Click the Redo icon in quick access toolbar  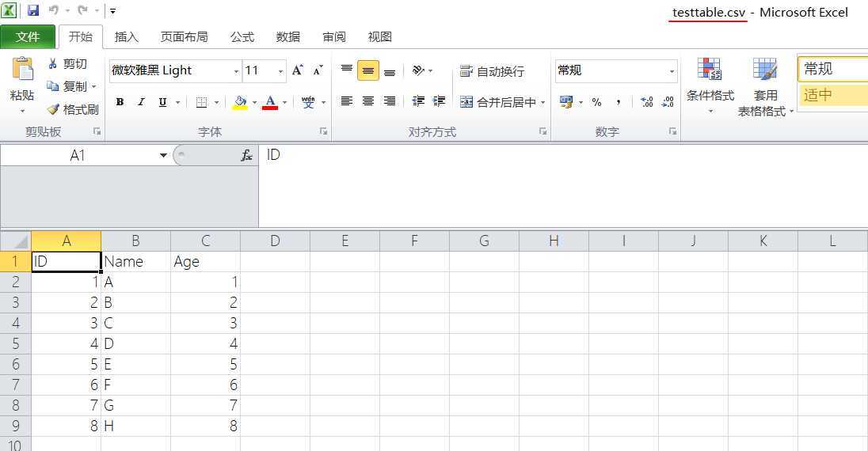[82, 10]
